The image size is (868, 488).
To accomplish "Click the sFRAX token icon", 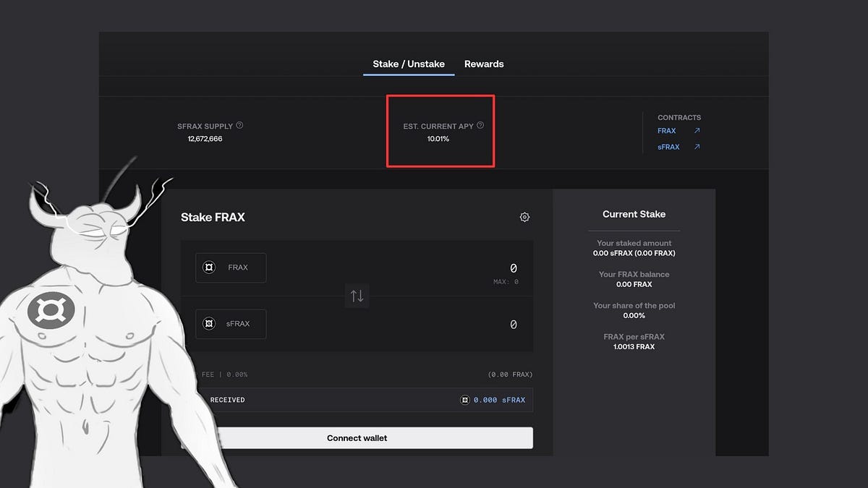I will tap(209, 324).
